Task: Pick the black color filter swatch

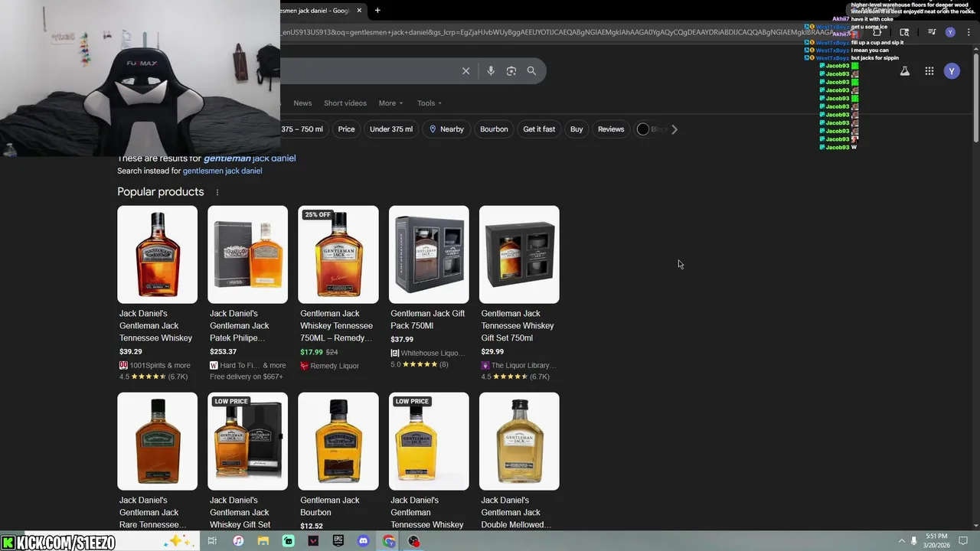Action: (x=643, y=129)
